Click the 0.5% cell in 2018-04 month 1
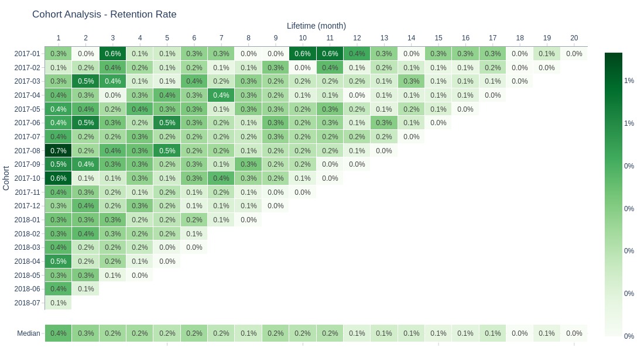Image resolution: width=644 pixels, height=351 pixels. click(59, 261)
